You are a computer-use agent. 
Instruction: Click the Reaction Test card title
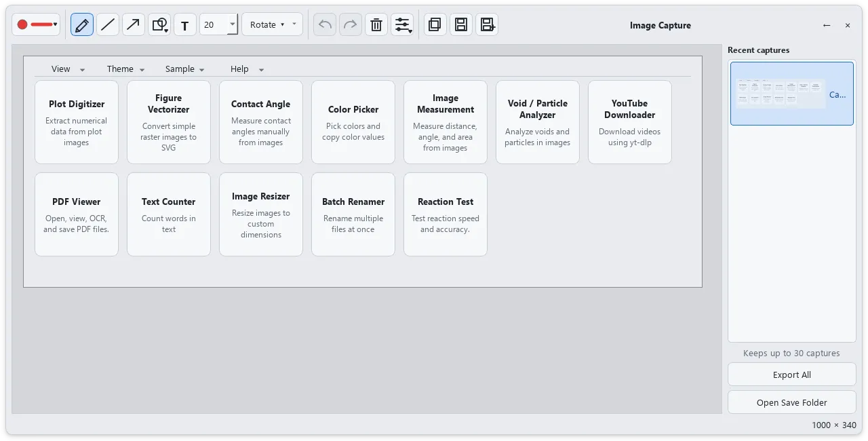[x=446, y=202]
